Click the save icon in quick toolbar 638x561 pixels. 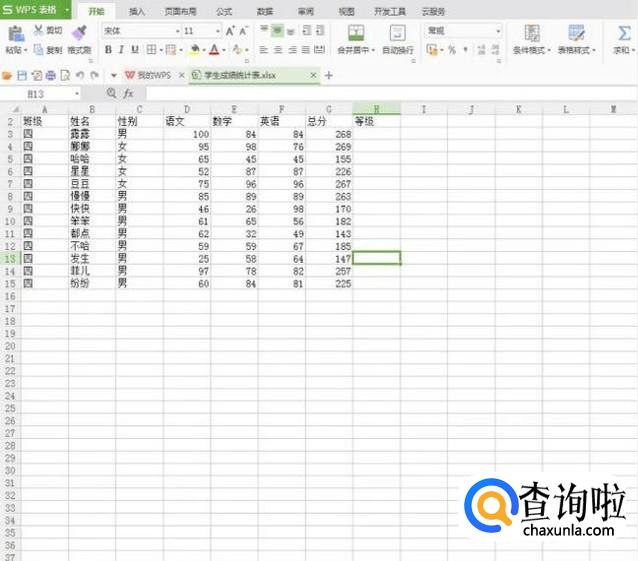tap(22, 75)
